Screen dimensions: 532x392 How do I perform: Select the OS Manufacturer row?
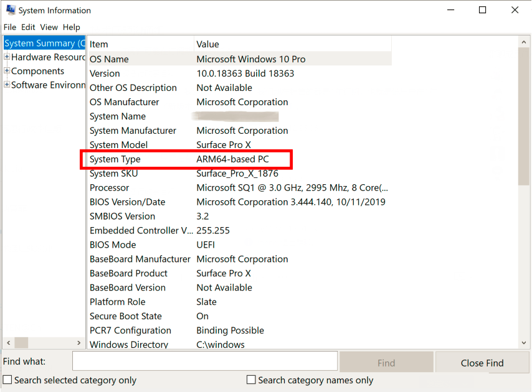coord(240,102)
